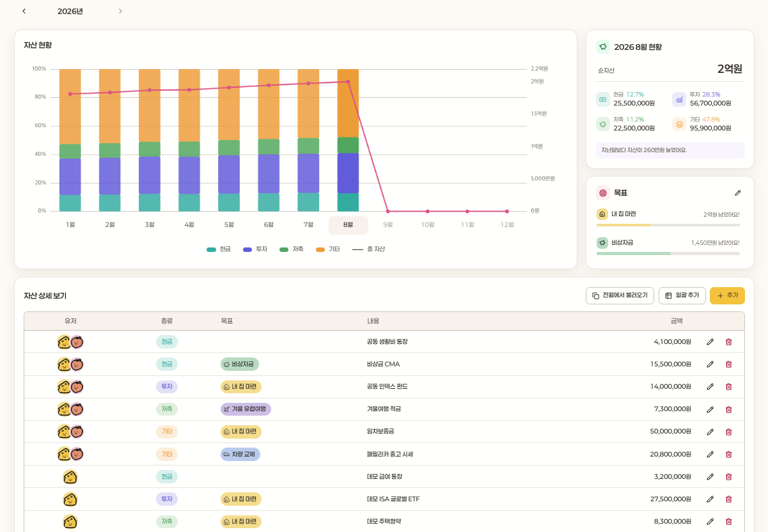The height and width of the screenshot is (532, 768).
Task: Edit the 공동 인덱스 펀드 entry
Action: pyautogui.click(x=710, y=387)
